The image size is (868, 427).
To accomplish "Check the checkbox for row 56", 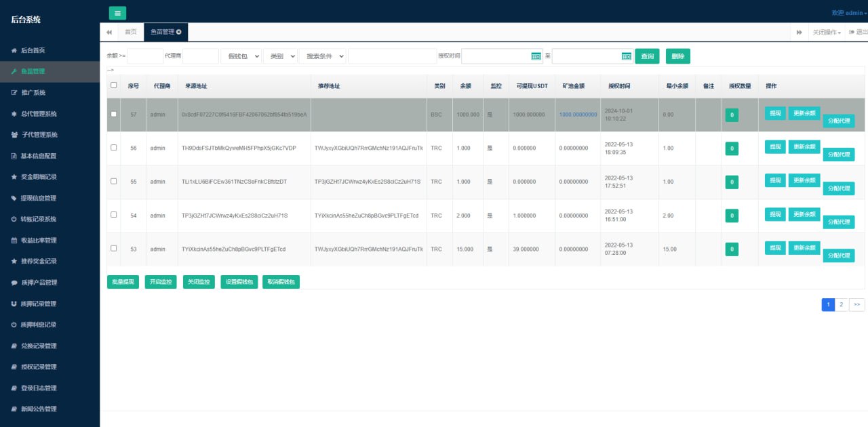I will [113, 148].
